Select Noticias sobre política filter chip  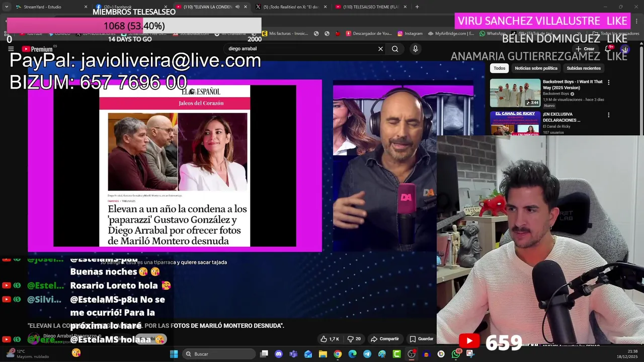(x=536, y=68)
